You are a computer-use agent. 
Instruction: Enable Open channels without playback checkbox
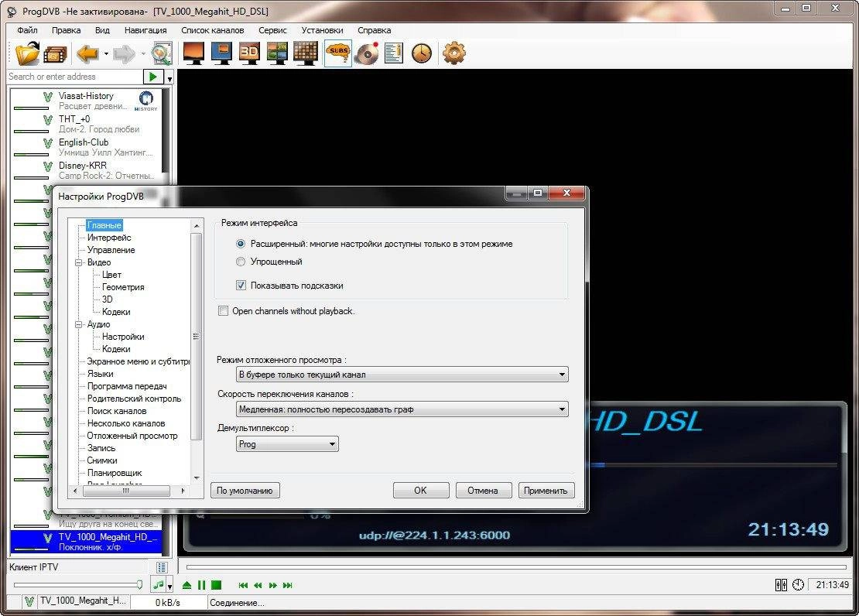tap(223, 311)
